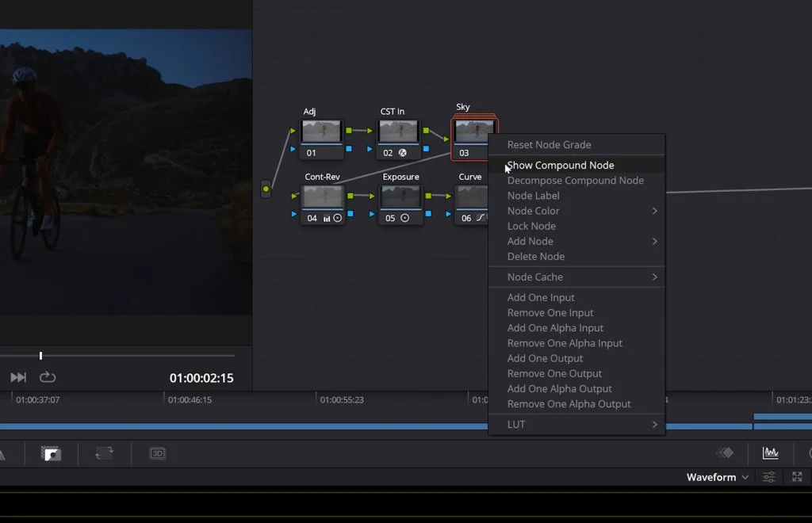Open the Key palette icon
Screen dimensions: 812x523
(x=52, y=453)
